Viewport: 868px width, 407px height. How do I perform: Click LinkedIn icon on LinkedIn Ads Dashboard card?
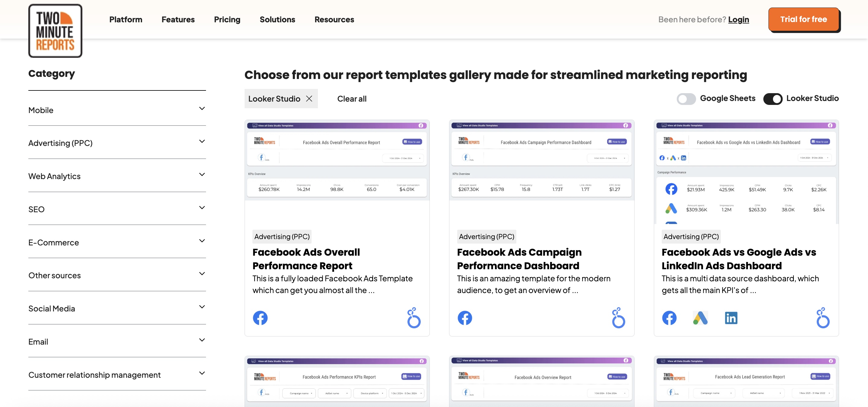tap(731, 318)
